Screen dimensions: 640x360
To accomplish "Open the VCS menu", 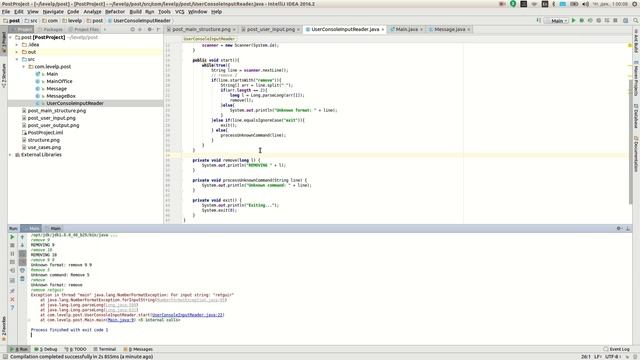I will click(x=180, y=11).
